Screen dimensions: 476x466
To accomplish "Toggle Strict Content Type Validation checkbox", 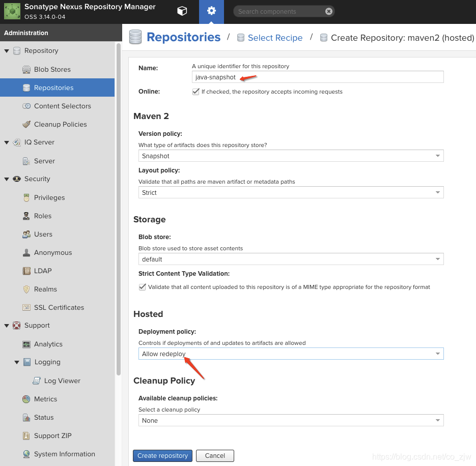I will [142, 287].
